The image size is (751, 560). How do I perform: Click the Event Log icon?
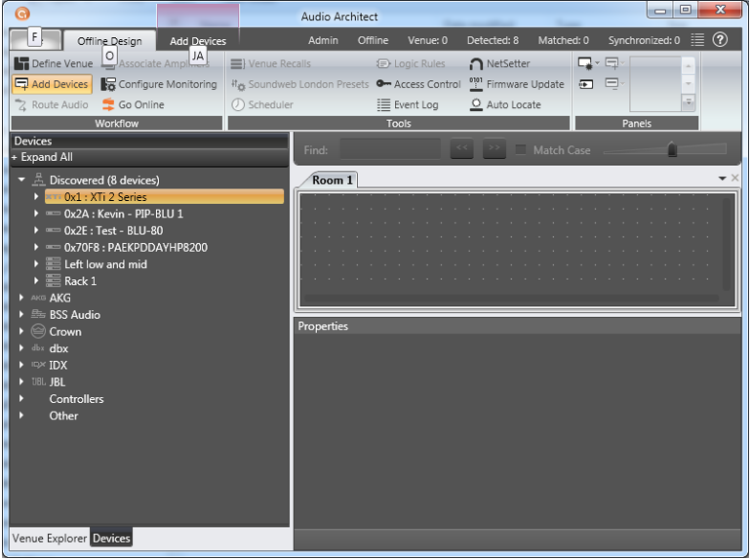[383, 105]
